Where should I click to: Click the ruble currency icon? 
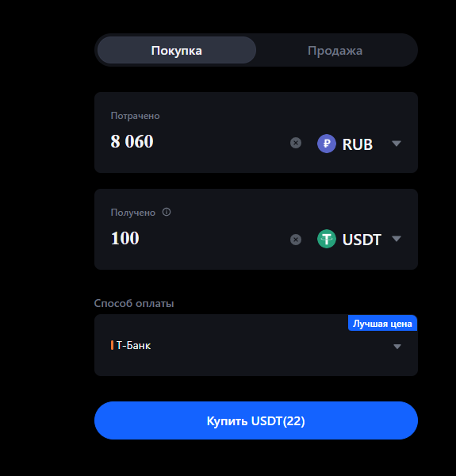point(327,144)
